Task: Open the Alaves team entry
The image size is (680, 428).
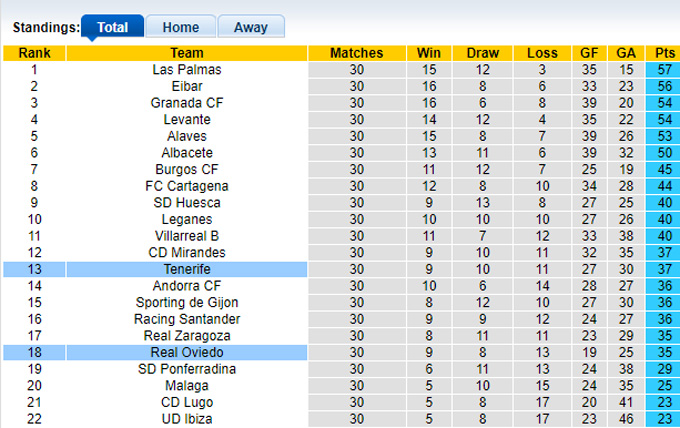Action: 187,136
